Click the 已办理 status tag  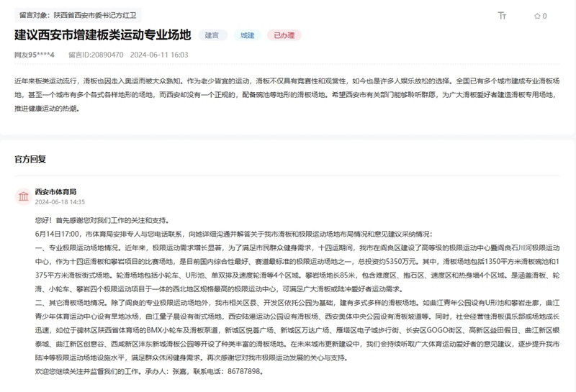pos(284,35)
